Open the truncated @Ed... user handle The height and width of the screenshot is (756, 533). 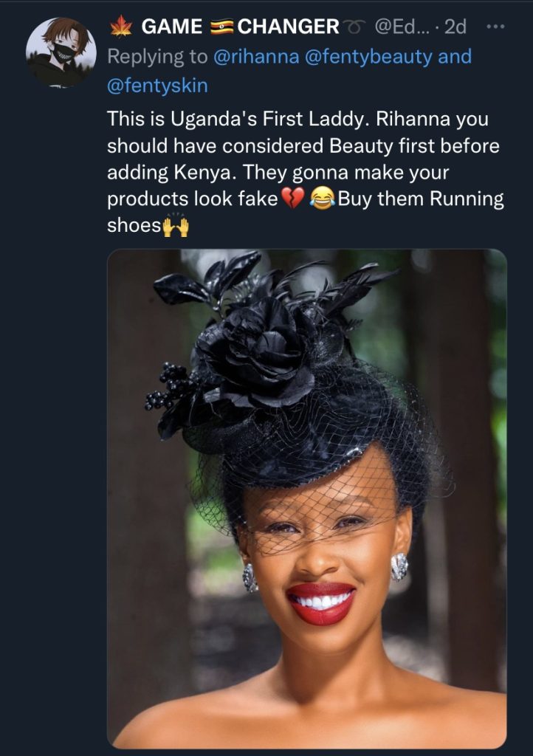400,27
